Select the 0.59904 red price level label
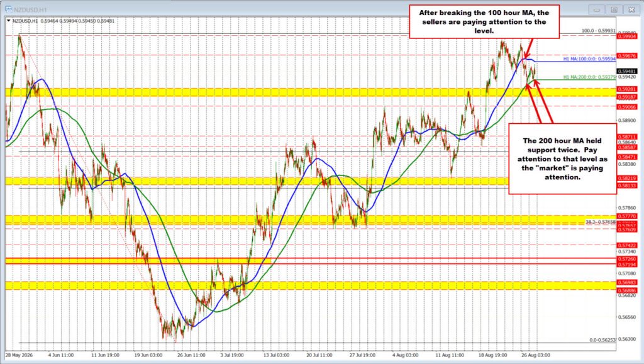Viewport: 644px width, 364px height. tap(627, 36)
